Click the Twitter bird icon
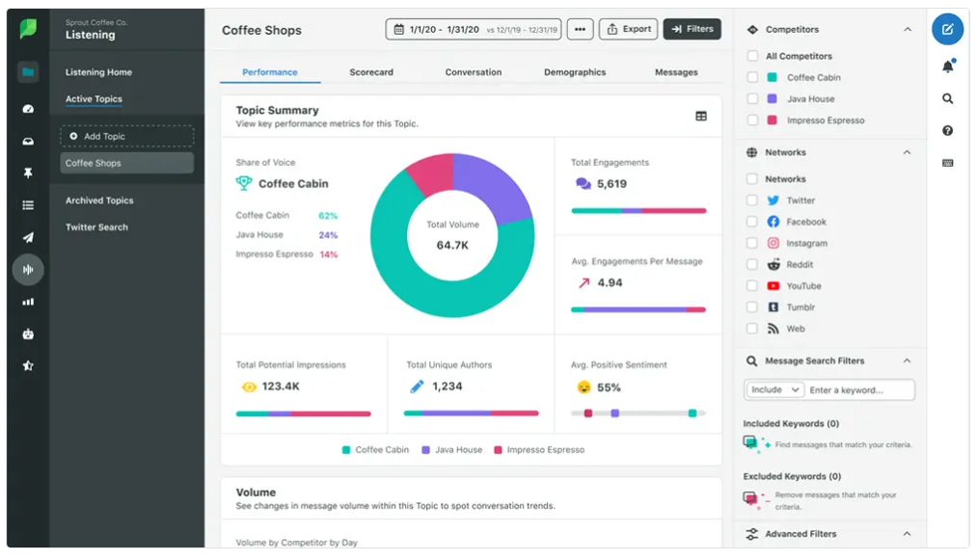The width and height of the screenshot is (977, 560). (773, 200)
